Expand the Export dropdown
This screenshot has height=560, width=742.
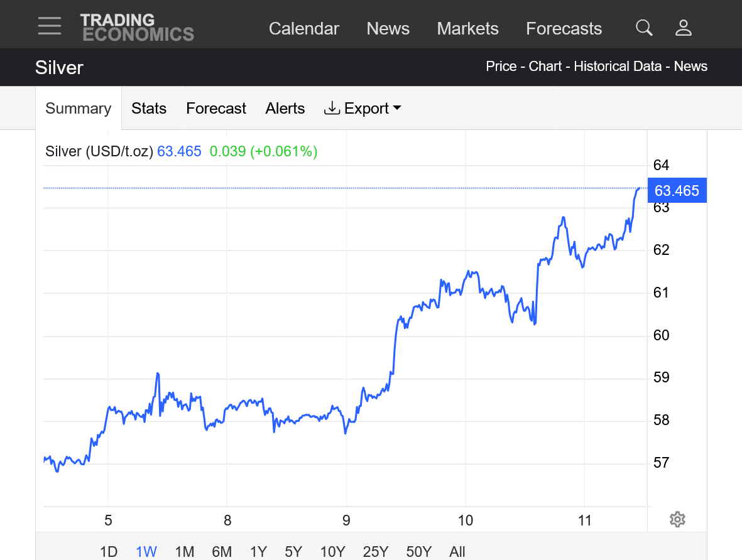(x=363, y=109)
